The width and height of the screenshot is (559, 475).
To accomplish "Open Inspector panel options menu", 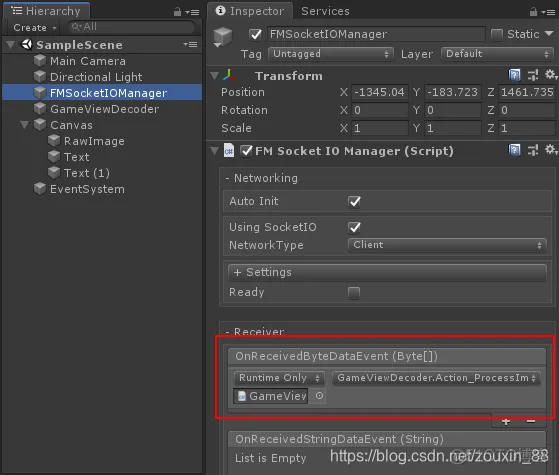I will 548,12.
